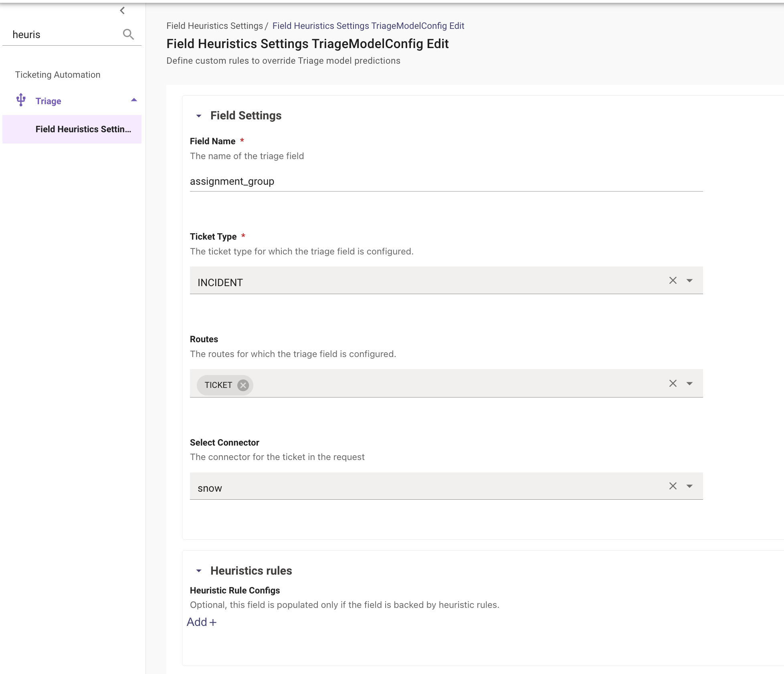The width and height of the screenshot is (784, 674).
Task: Click the Triage fork icon
Action: (x=21, y=100)
